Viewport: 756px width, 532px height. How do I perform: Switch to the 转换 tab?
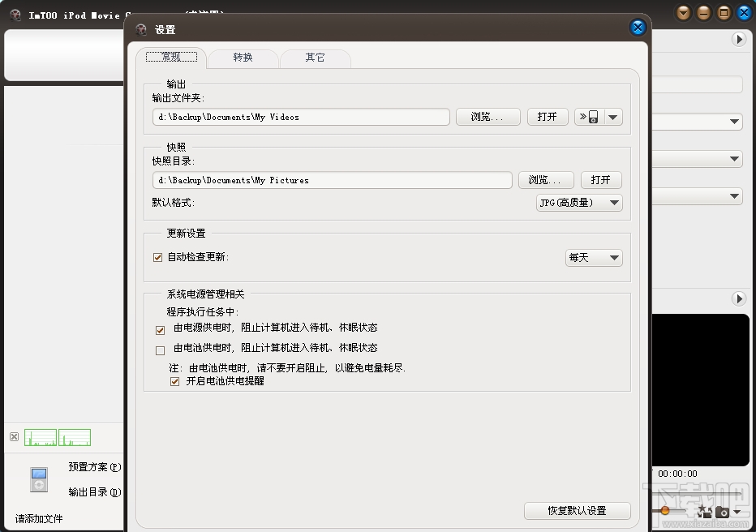pos(243,58)
